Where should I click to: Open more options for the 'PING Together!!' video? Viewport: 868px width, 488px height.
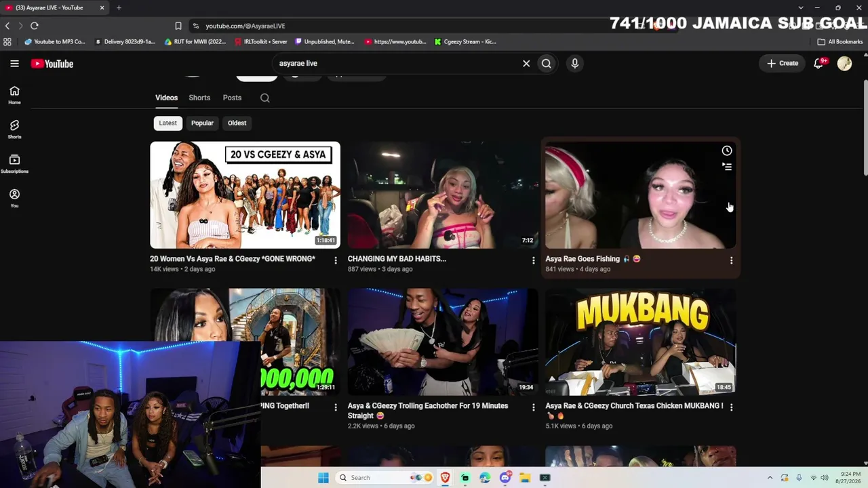[x=335, y=407]
